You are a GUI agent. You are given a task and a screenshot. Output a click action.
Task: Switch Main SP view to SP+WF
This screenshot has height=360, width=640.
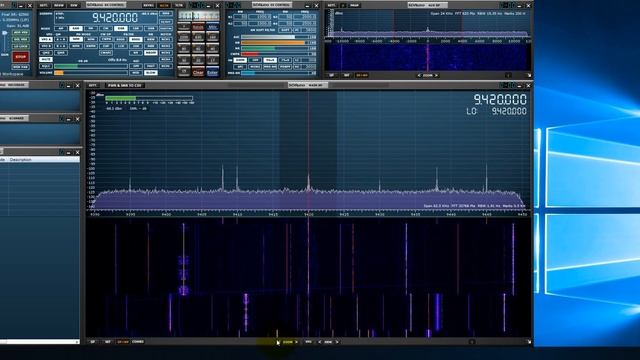[122, 342]
